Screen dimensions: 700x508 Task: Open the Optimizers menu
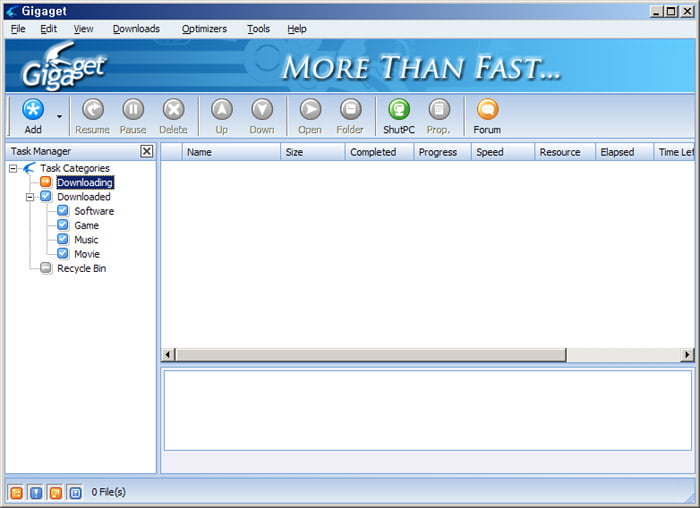(204, 29)
